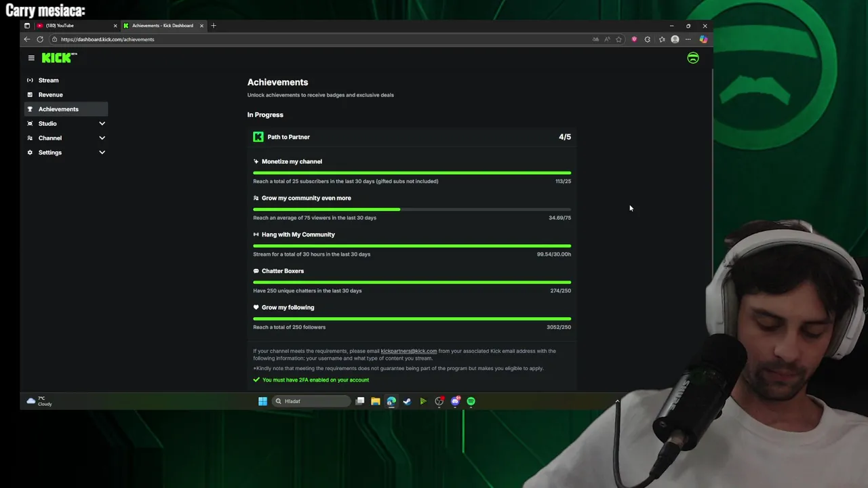Click the Grow my community progress bar
868x488 pixels.
[412, 209]
